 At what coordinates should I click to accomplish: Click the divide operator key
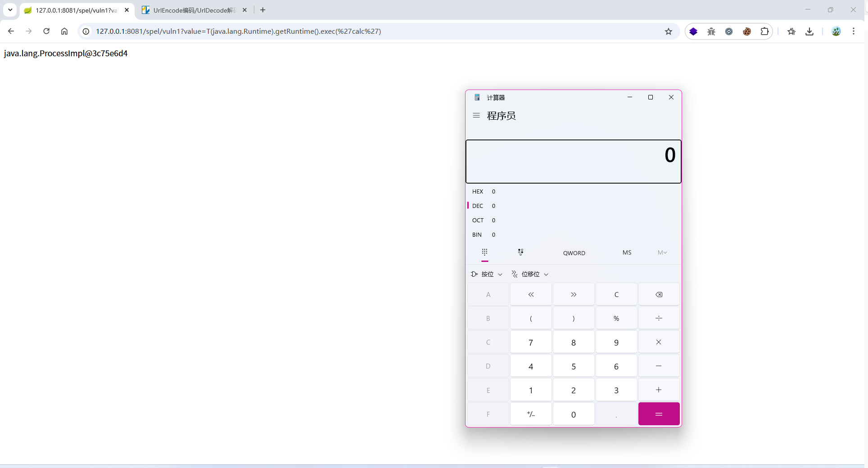[659, 318]
